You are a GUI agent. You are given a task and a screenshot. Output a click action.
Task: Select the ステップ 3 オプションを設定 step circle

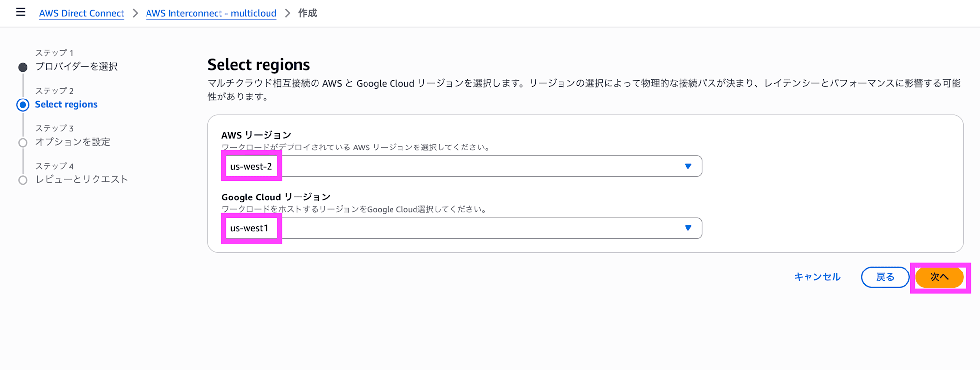[x=22, y=142]
